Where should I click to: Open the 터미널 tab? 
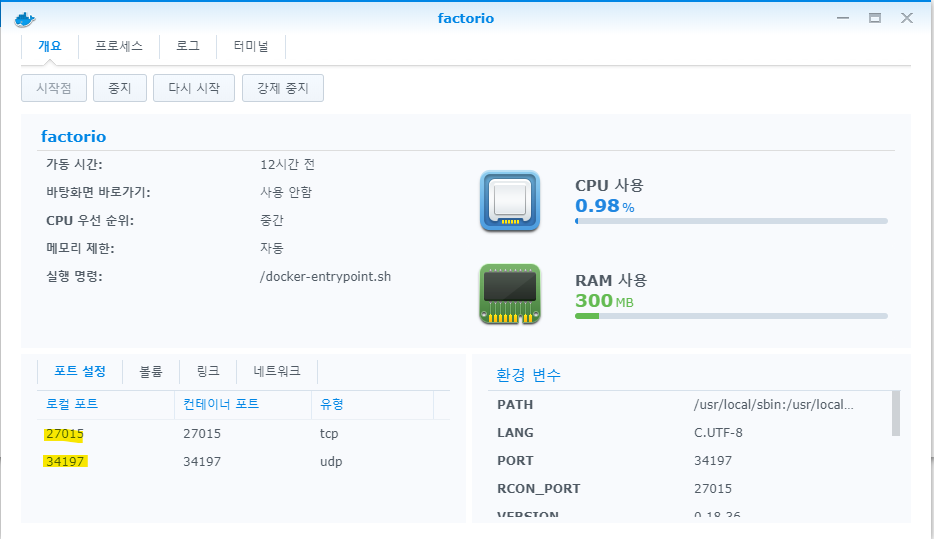pyautogui.click(x=251, y=46)
